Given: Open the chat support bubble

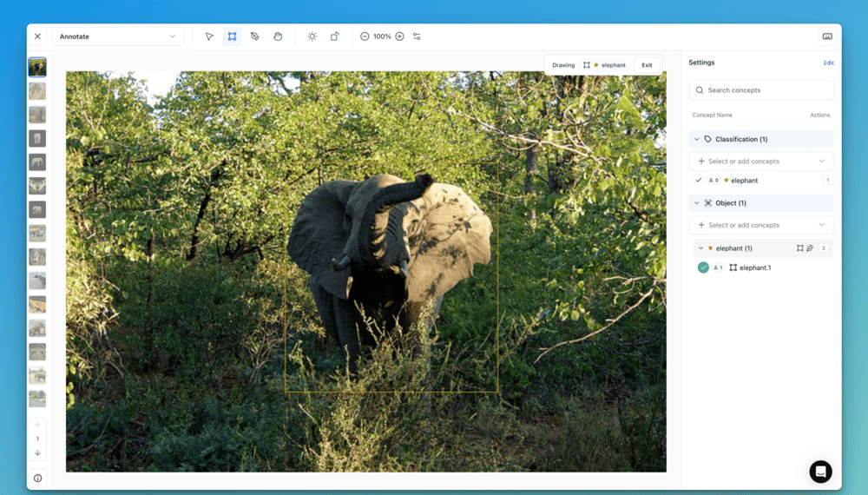Looking at the screenshot, I should coord(820,471).
